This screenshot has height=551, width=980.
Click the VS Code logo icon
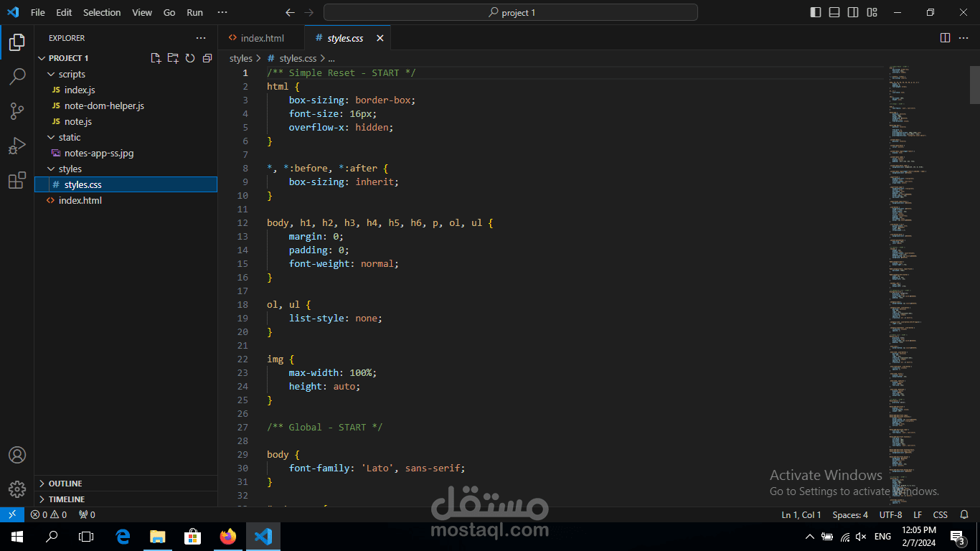click(x=13, y=12)
